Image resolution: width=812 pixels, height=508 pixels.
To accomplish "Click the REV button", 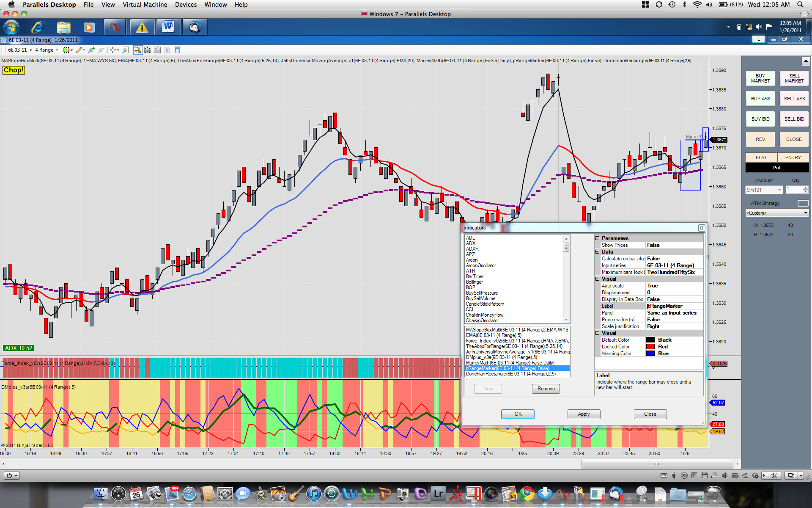I will coord(760,139).
